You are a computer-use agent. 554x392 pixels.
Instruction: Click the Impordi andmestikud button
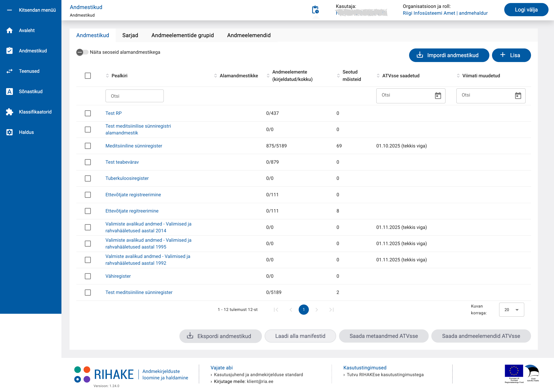pyautogui.click(x=449, y=55)
